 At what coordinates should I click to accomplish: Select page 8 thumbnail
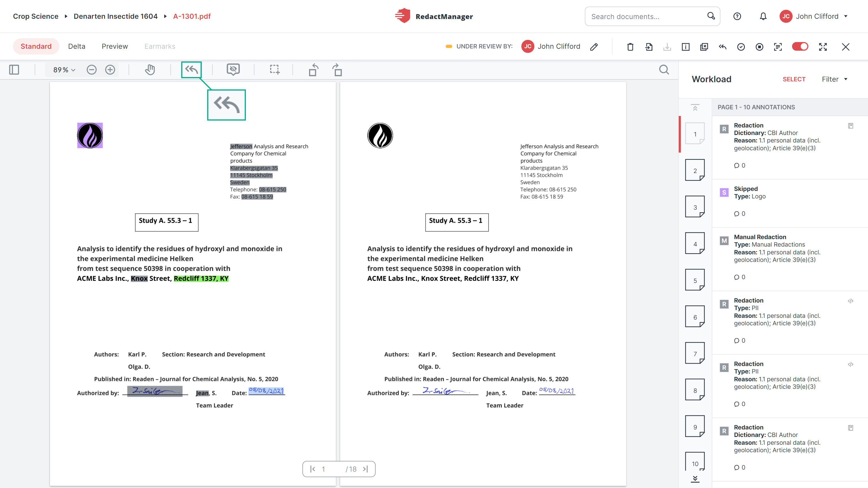695,390
